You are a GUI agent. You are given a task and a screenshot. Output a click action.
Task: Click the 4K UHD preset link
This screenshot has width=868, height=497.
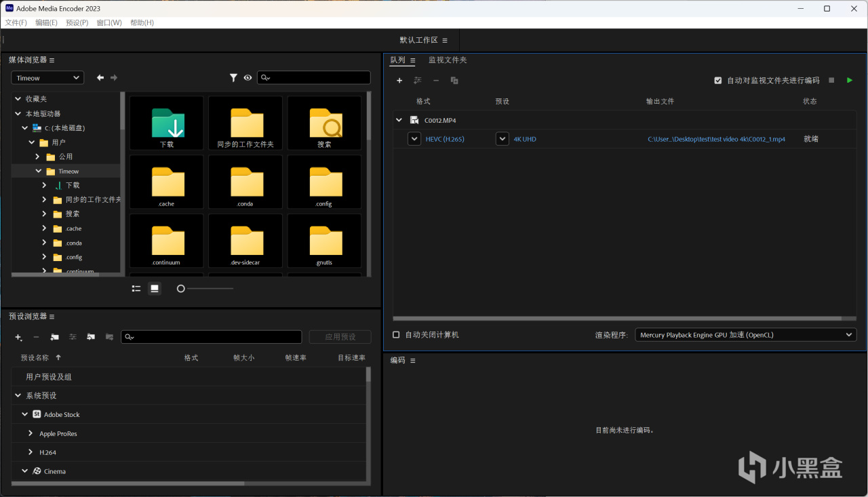525,139
